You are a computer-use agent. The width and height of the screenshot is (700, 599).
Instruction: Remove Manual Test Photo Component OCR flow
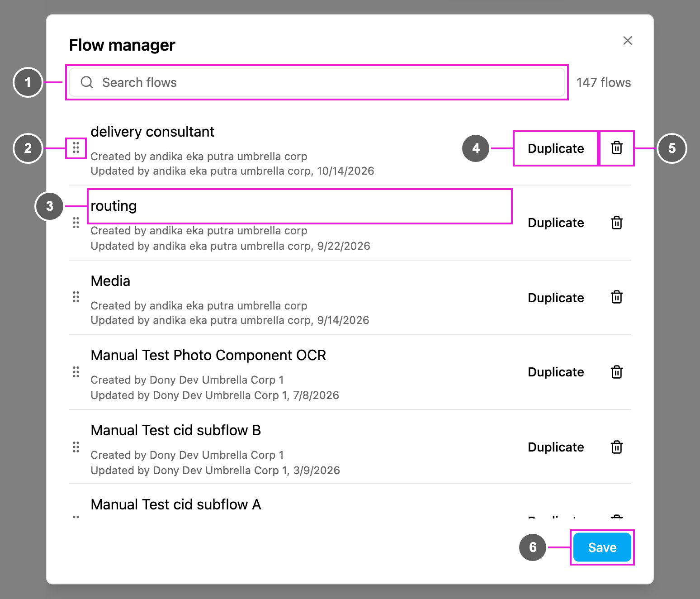click(617, 372)
